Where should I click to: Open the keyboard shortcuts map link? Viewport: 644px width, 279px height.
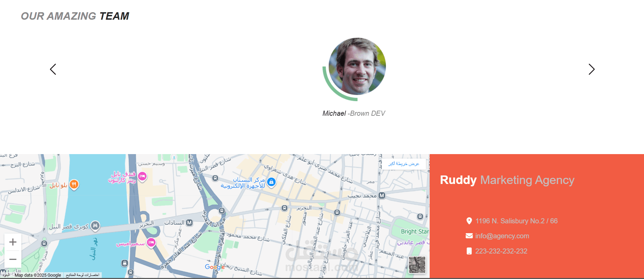[x=83, y=275]
